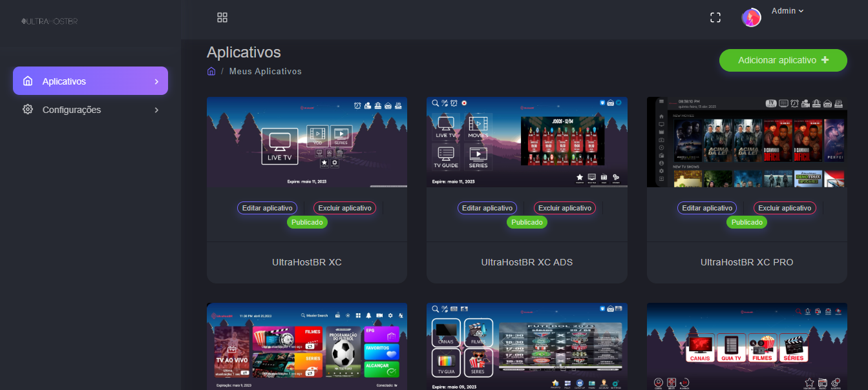Image resolution: width=868 pixels, height=390 pixels.
Task: Click Publicado badge on UltraHostBR XC
Action: [307, 222]
